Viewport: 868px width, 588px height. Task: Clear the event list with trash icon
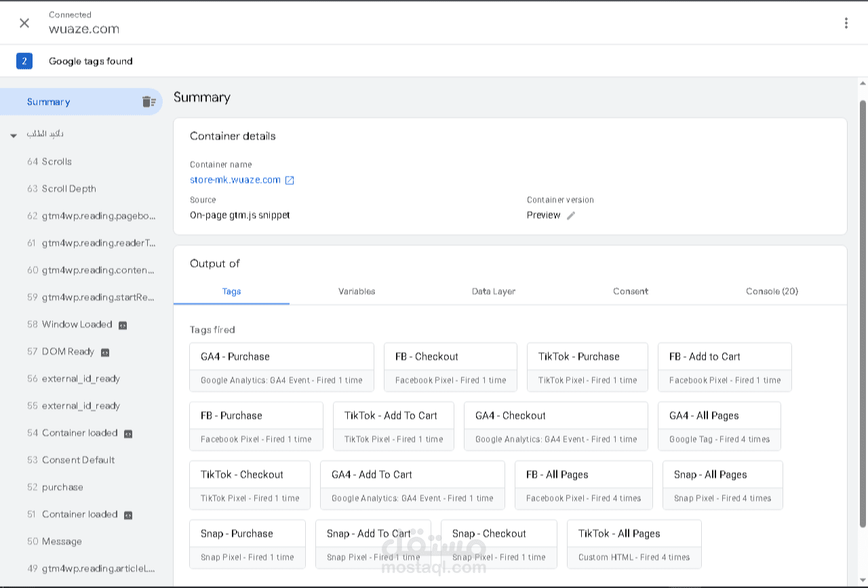tap(149, 102)
